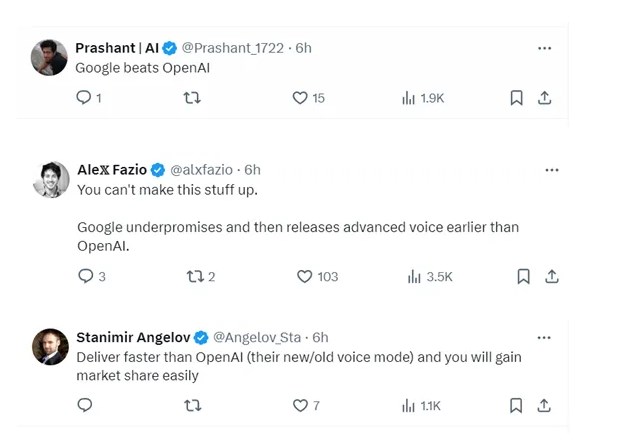
Task: Repost Alex Fazio's tweet
Action: pyautogui.click(x=195, y=277)
